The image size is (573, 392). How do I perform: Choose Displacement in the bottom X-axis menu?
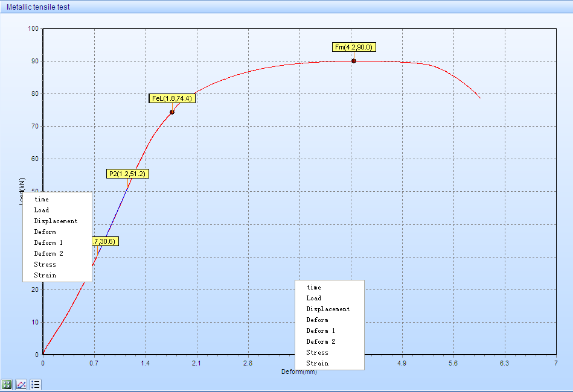click(328, 309)
